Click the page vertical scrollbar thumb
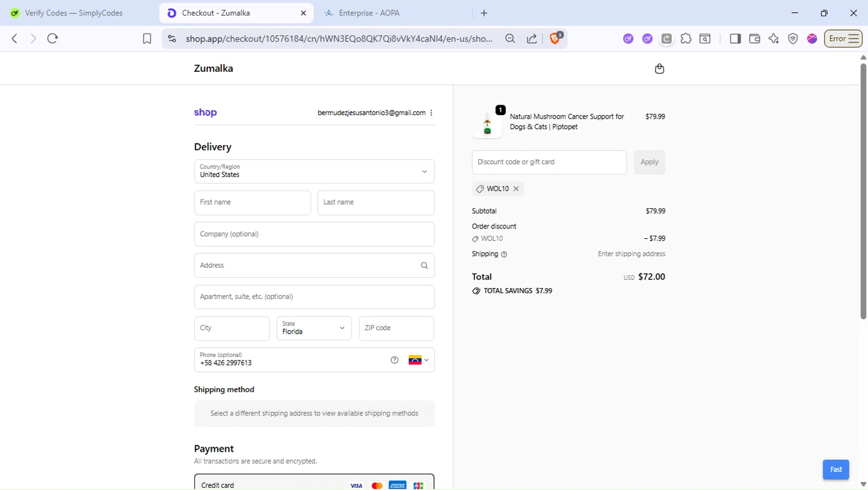This screenshot has height=490, width=868. click(863, 191)
